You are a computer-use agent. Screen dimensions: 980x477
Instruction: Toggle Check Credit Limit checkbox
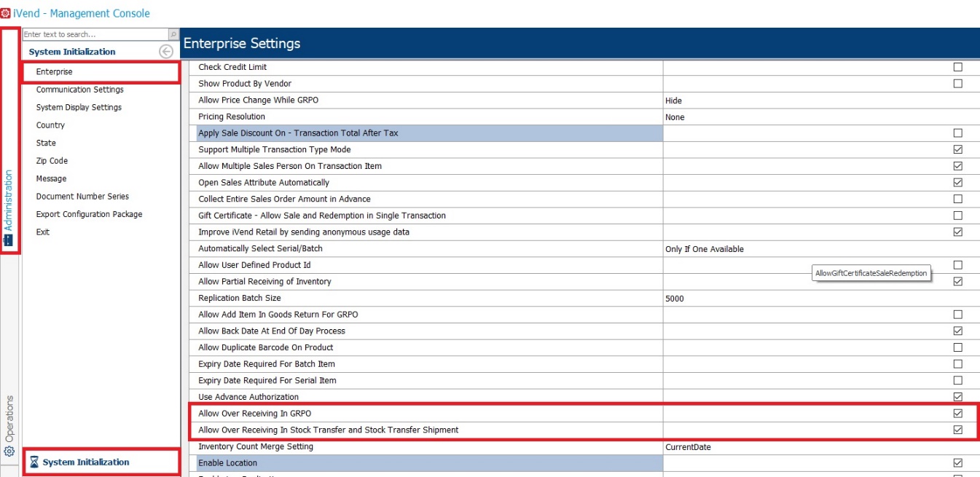coord(957,67)
